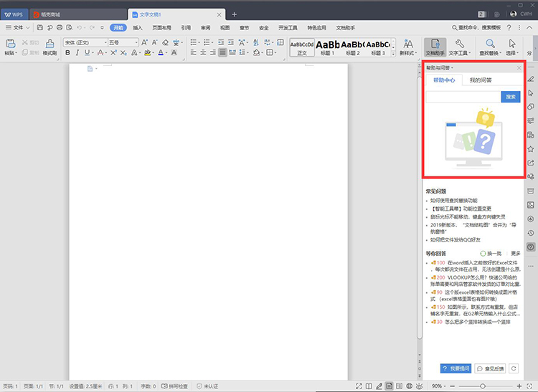Toggle spell check (拼写检查) in status bar

(x=174, y=386)
